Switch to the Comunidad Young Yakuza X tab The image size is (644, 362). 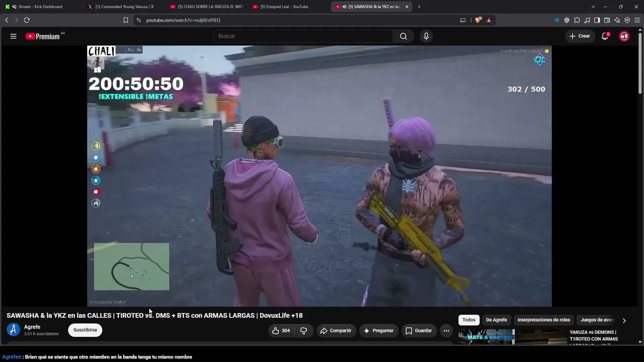[x=123, y=7]
